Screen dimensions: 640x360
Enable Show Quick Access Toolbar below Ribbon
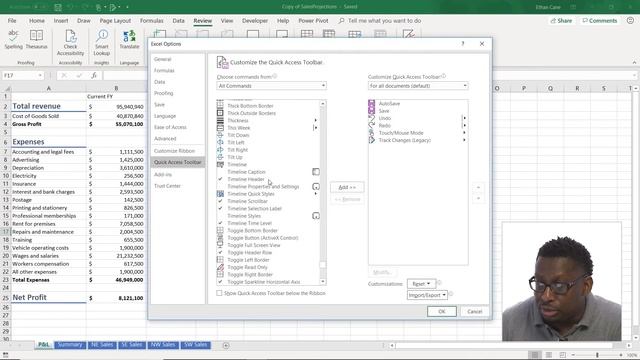[x=219, y=293]
